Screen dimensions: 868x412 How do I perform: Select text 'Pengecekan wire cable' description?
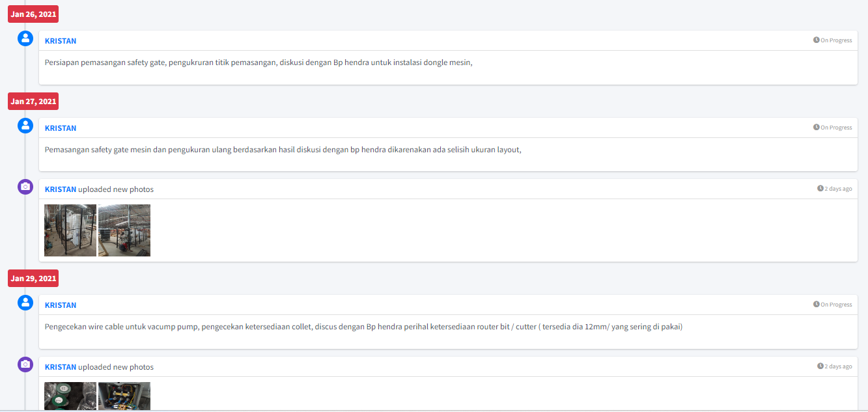click(363, 327)
